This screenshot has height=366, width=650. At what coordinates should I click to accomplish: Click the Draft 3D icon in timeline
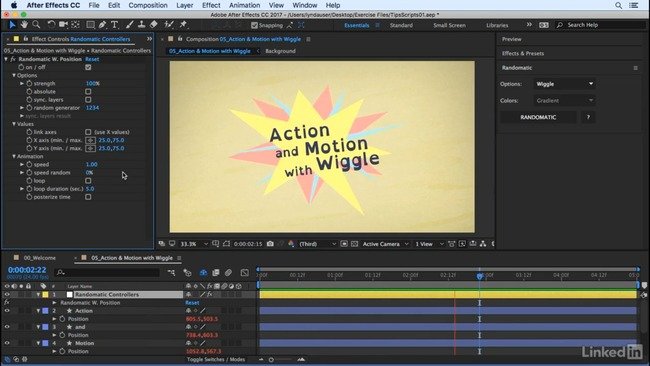click(x=187, y=272)
